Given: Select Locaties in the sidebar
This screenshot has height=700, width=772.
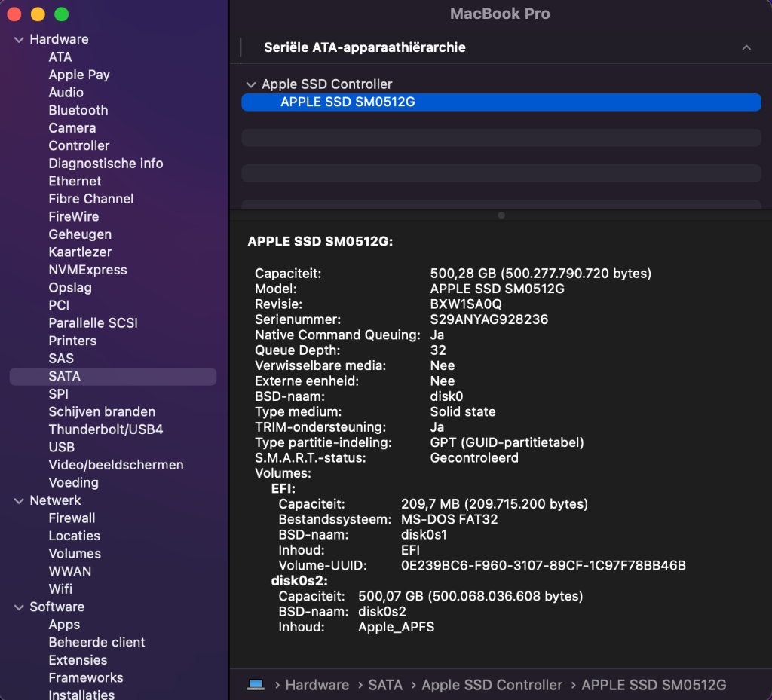Looking at the screenshot, I should [75, 536].
